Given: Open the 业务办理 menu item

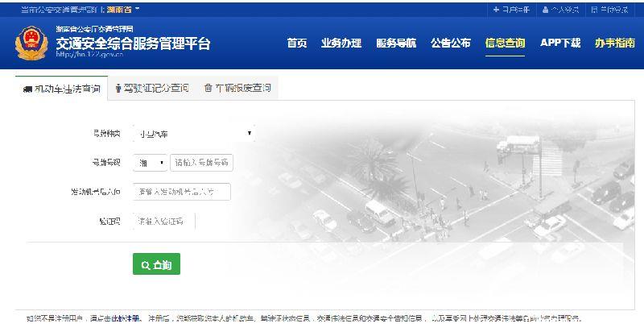Looking at the screenshot, I should [x=341, y=43].
